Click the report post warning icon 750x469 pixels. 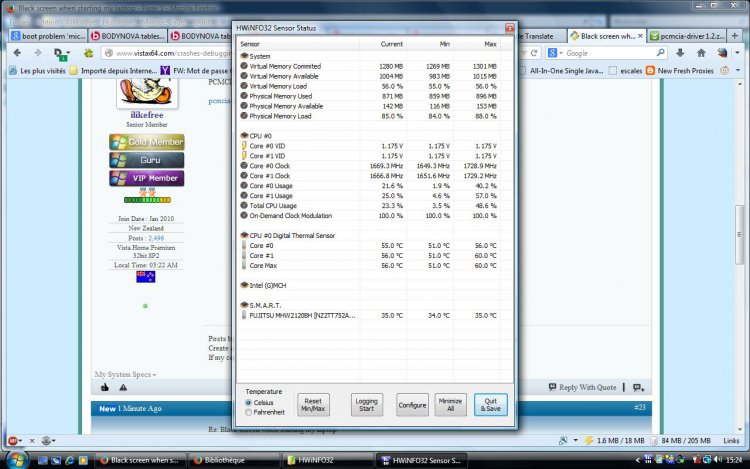click(123, 387)
